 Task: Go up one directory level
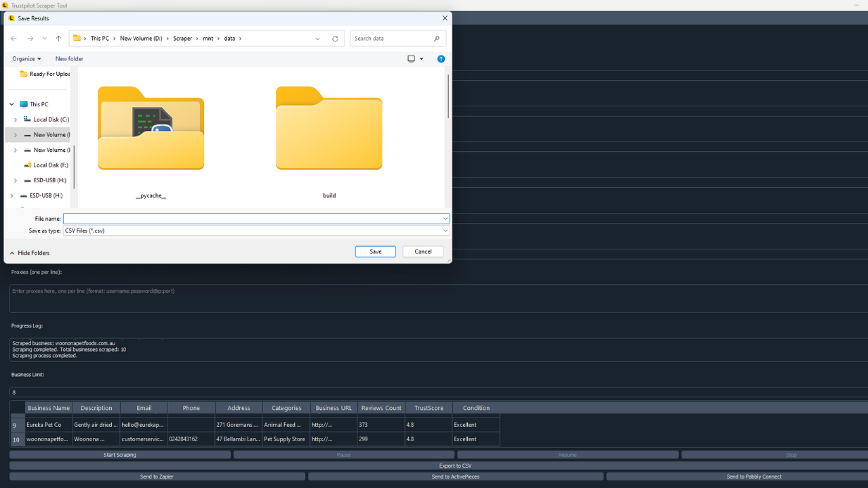58,39
